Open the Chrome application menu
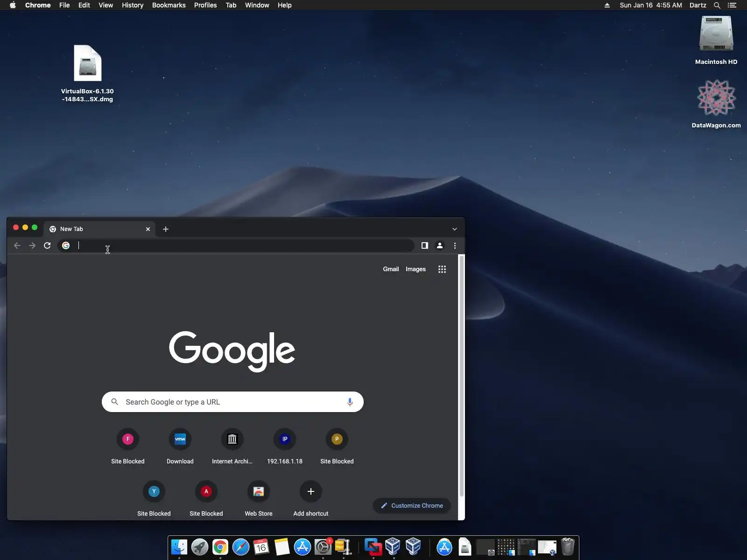Screen dimensions: 747x560 38,5
